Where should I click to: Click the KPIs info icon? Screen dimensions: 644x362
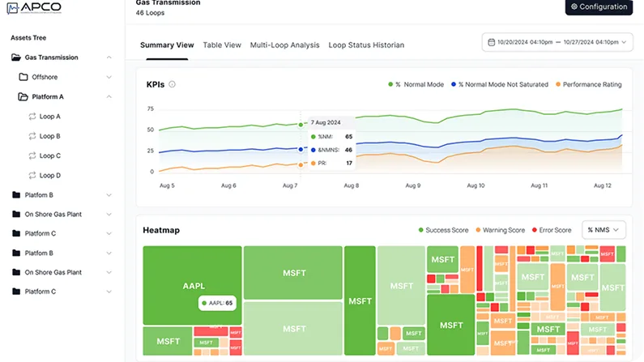[172, 84]
